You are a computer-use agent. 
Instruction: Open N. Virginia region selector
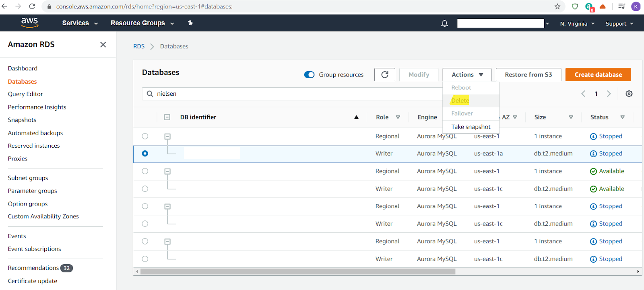click(577, 24)
